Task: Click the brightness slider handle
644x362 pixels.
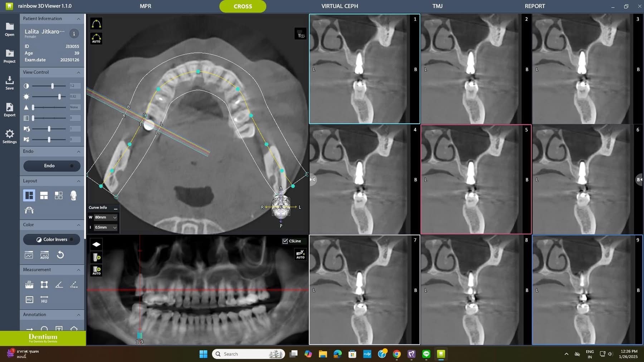Action: pos(59,96)
